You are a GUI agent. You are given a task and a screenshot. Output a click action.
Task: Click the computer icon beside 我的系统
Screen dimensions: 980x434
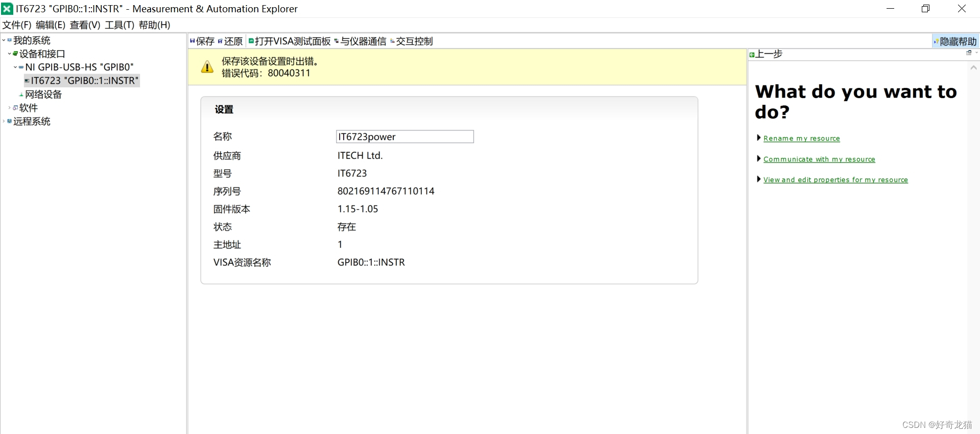coord(10,40)
